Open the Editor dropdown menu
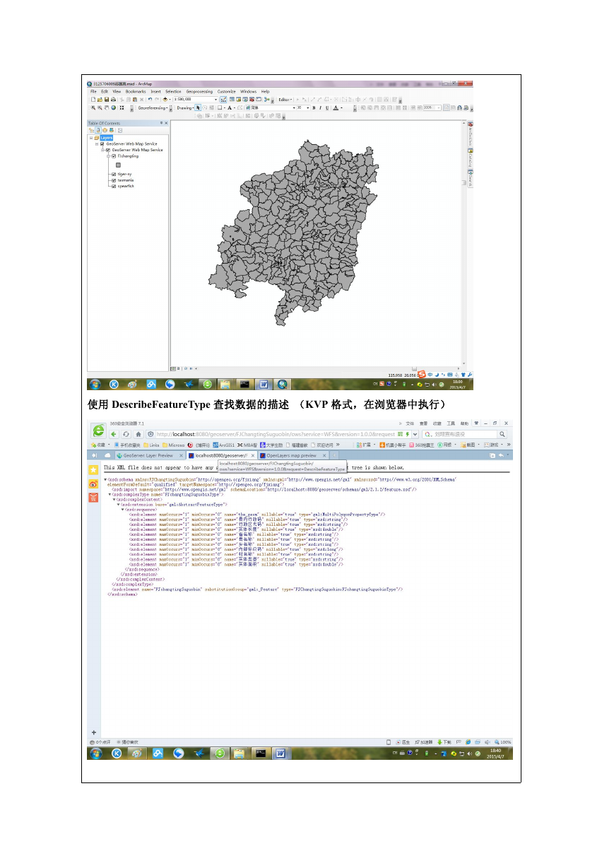 coord(285,100)
